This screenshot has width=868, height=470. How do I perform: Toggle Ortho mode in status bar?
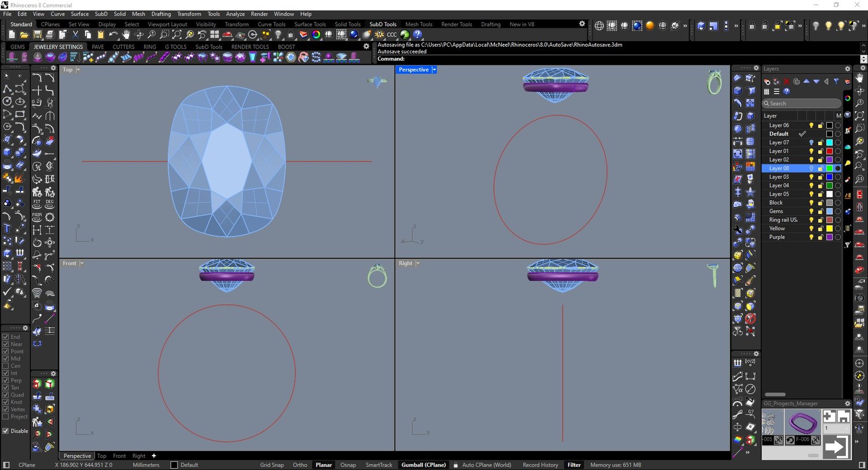[300, 465]
